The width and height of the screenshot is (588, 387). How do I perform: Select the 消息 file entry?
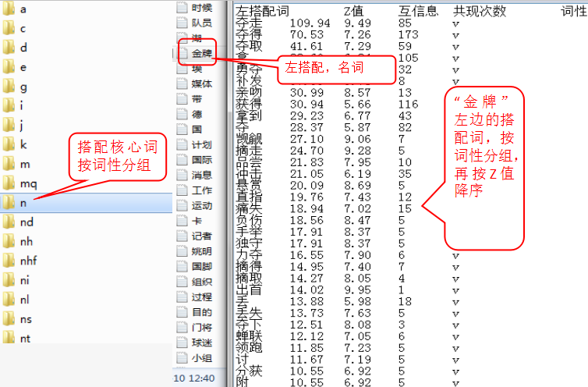(x=195, y=175)
